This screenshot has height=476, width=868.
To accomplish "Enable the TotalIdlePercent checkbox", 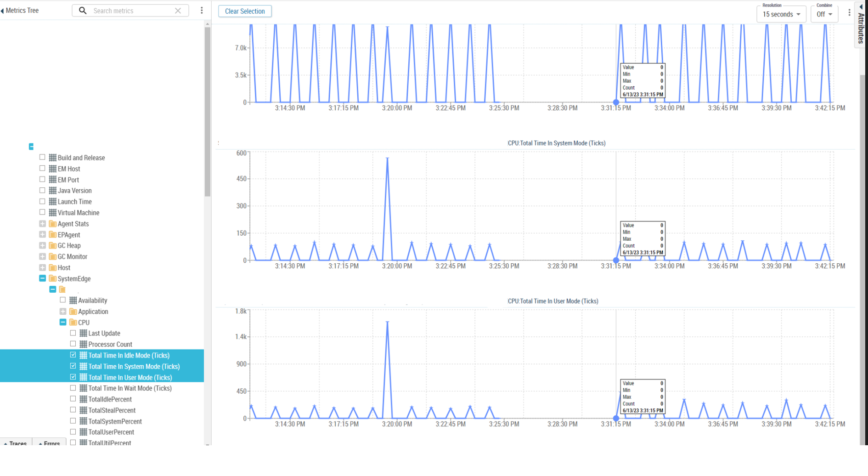I will pos(73,399).
